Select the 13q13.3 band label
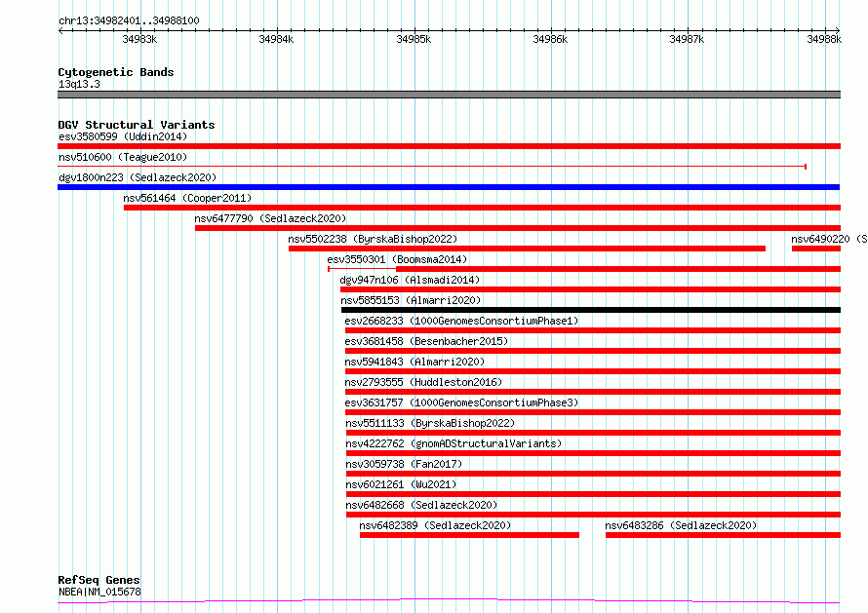The width and height of the screenshot is (868, 613). 79,84
